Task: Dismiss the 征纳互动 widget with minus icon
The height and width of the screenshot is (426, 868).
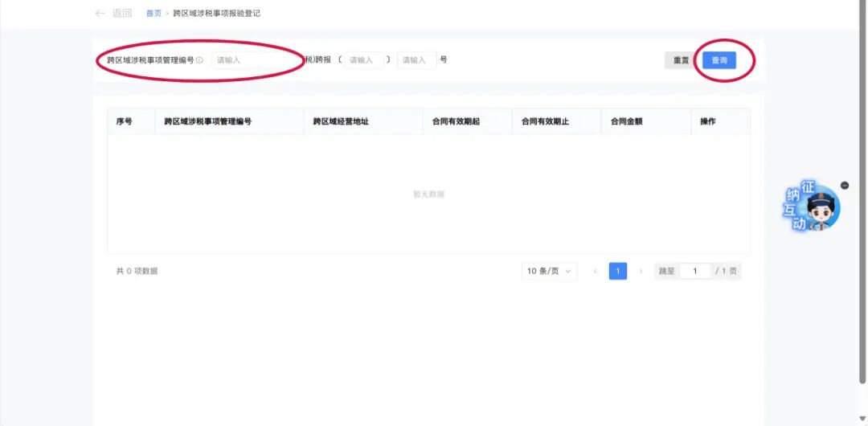Action: pyautogui.click(x=845, y=186)
